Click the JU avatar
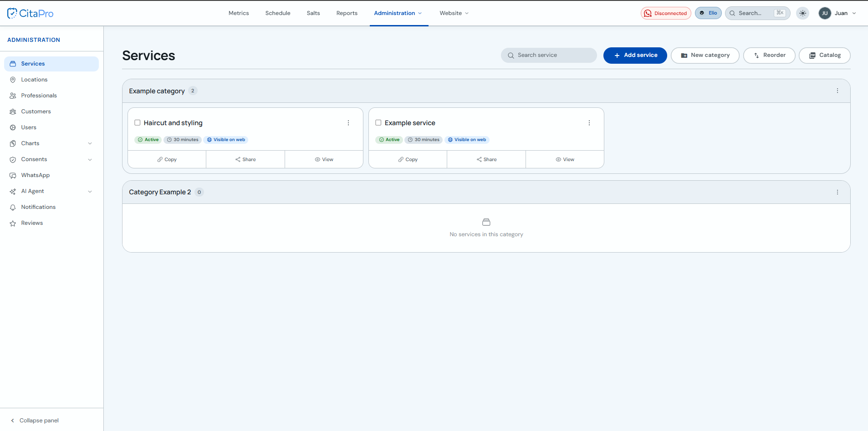Image resolution: width=868 pixels, height=431 pixels. click(x=825, y=13)
